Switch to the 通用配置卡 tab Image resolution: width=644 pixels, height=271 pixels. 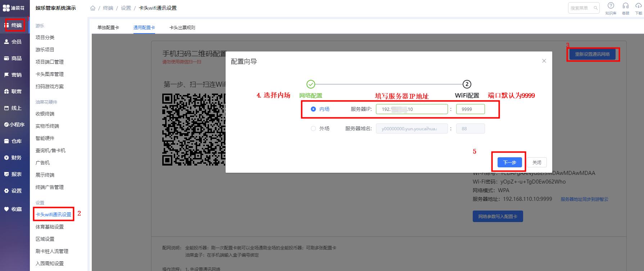(144, 27)
